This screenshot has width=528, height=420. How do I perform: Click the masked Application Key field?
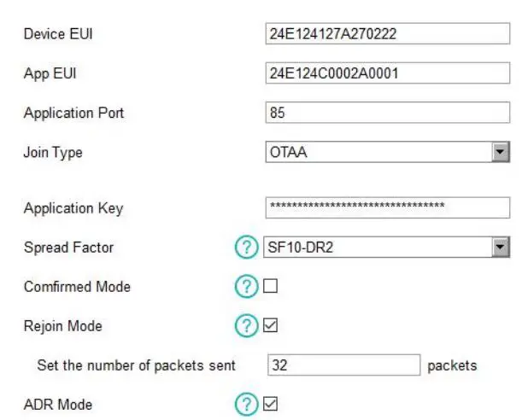coord(388,207)
